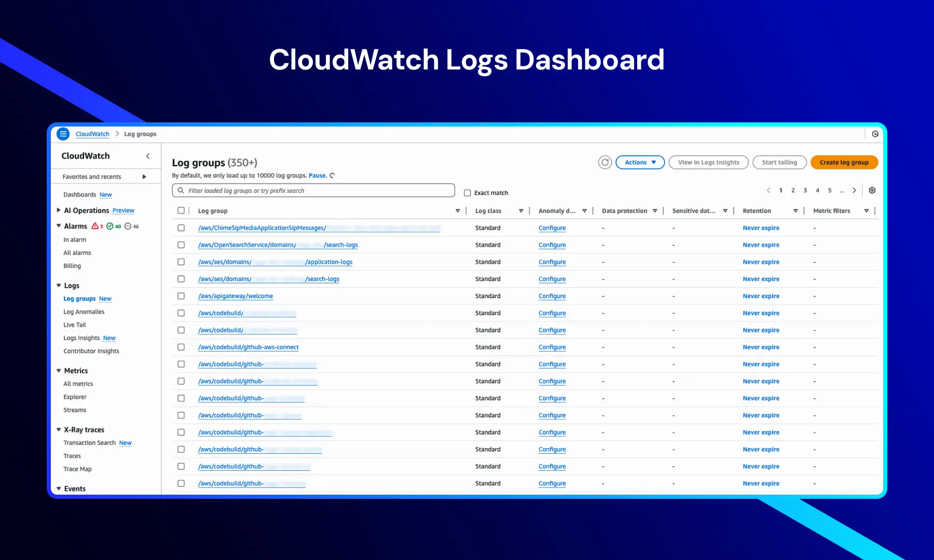Check the last visible codebuild/github row checkbox
The height and width of the screenshot is (560, 934).
pos(181,483)
